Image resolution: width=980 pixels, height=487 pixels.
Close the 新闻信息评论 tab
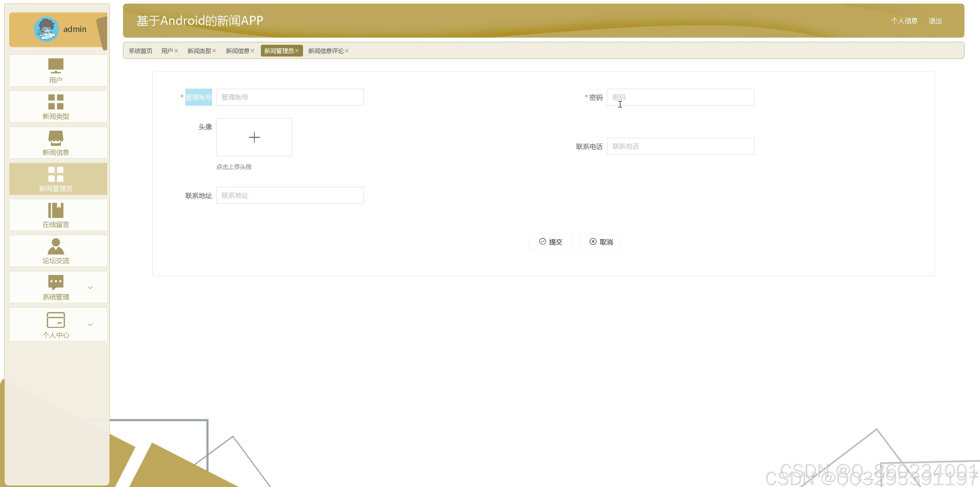click(347, 51)
